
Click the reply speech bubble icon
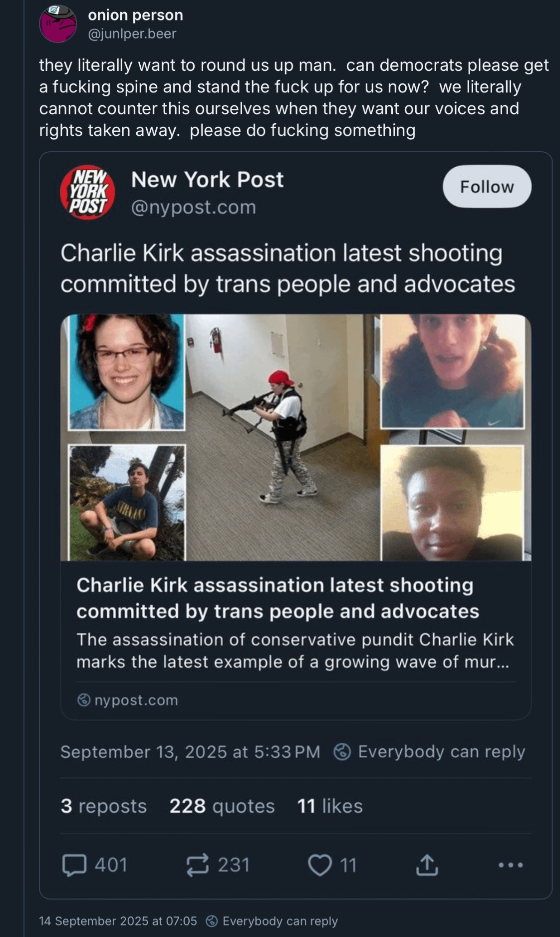pos(74,865)
